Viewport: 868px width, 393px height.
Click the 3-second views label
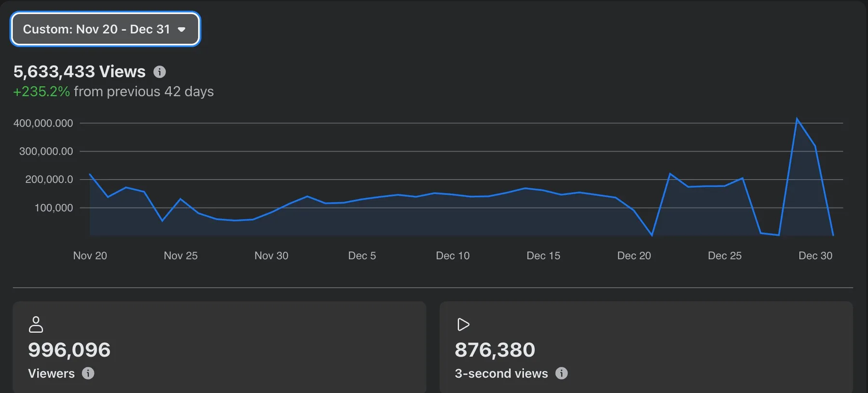[502, 373]
